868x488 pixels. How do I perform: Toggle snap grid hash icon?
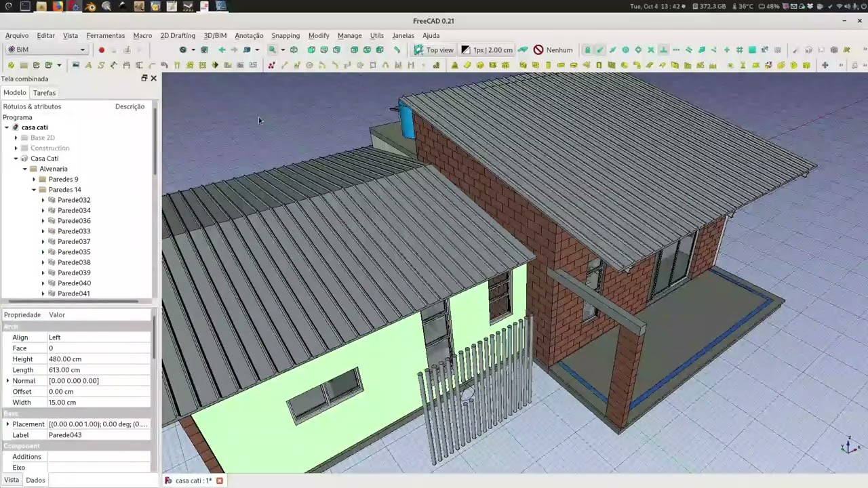739,49
